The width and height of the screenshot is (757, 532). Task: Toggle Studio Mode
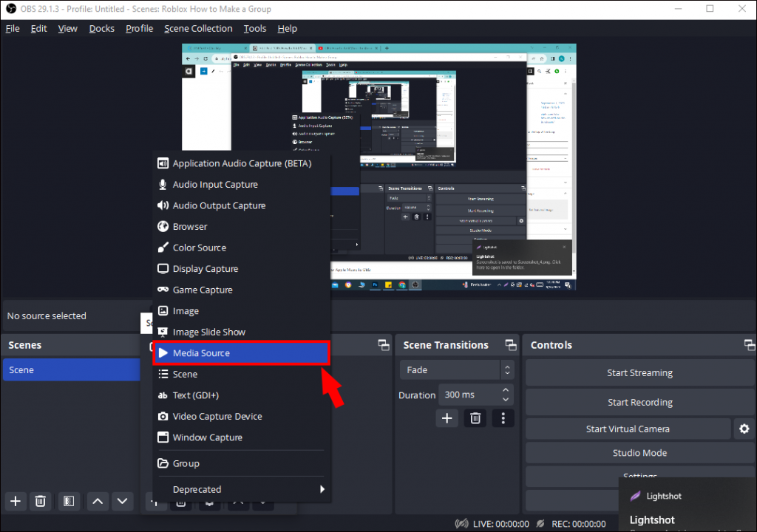639,452
